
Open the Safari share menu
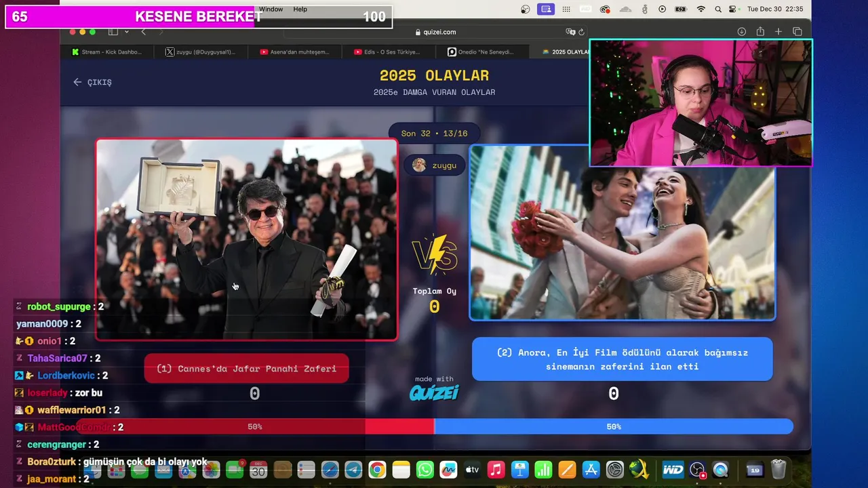click(x=760, y=32)
